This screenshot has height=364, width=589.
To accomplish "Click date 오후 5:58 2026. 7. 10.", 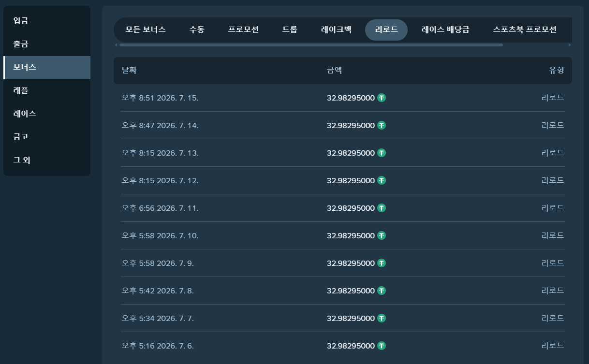I will point(160,235).
